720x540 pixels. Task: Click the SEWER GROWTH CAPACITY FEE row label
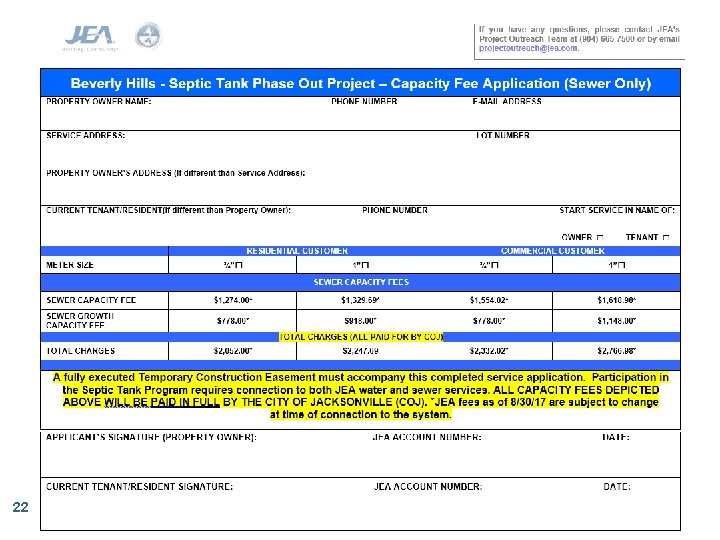tap(79, 321)
